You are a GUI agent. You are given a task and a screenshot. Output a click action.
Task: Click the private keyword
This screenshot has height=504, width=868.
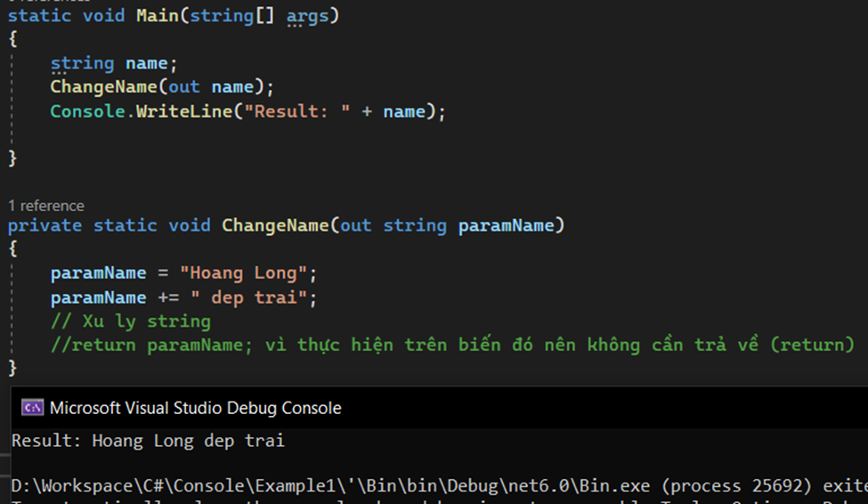click(x=45, y=225)
